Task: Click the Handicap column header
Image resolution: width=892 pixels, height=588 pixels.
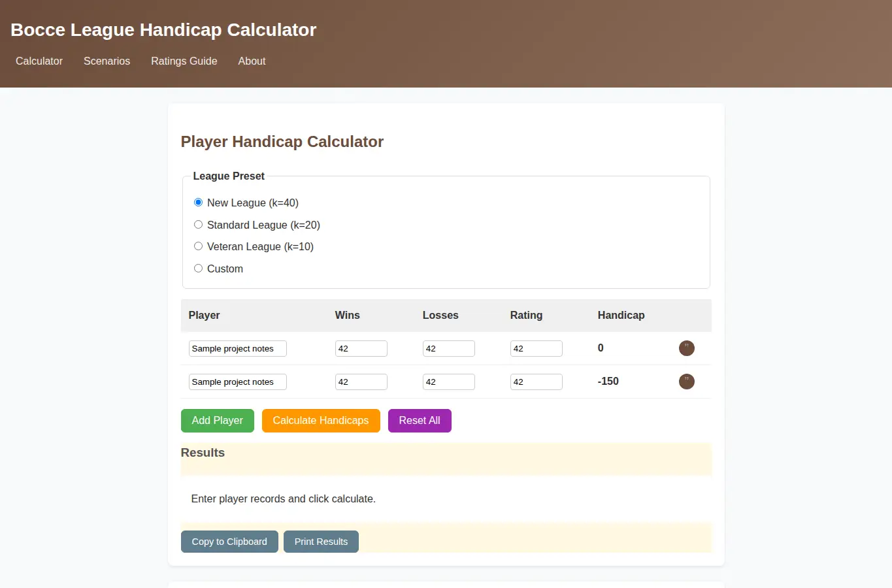Action: 621,315
